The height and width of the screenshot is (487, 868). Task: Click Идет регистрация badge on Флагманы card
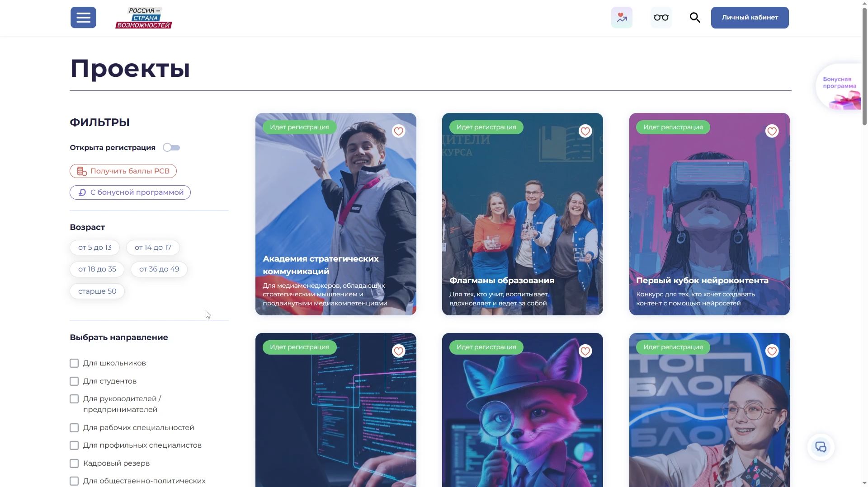(486, 127)
